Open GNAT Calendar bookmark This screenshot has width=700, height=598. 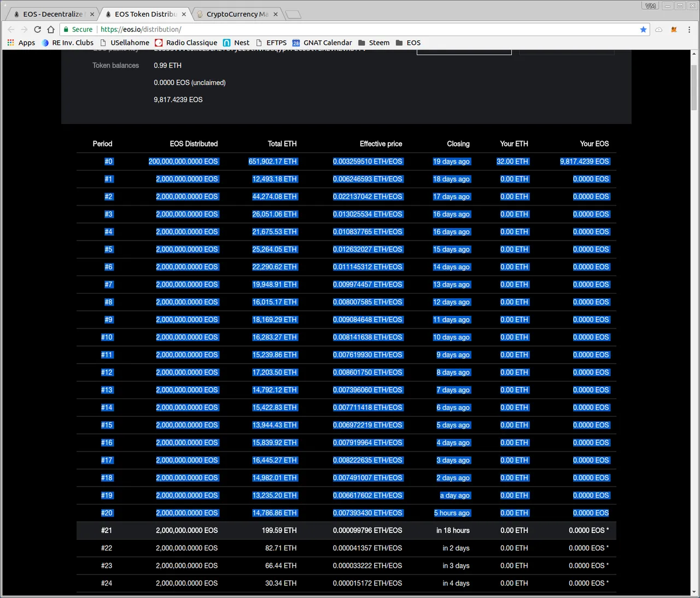pyautogui.click(x=322, y=43)
